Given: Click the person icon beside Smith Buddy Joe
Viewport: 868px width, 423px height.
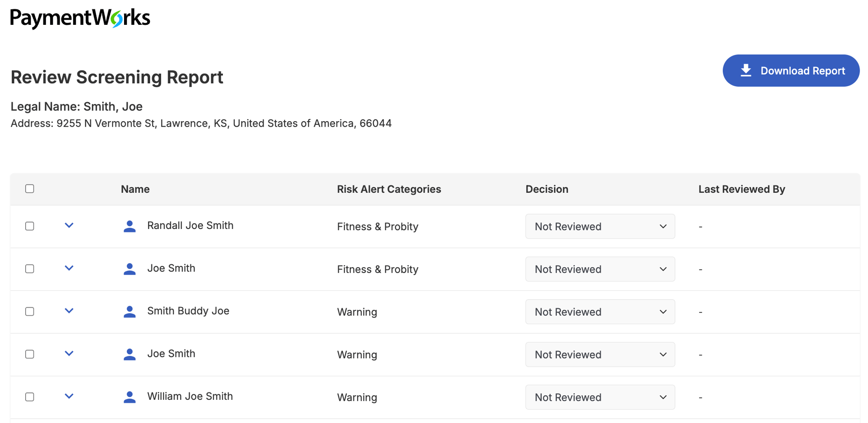Looking at the screenshot, I should [130, 311].
